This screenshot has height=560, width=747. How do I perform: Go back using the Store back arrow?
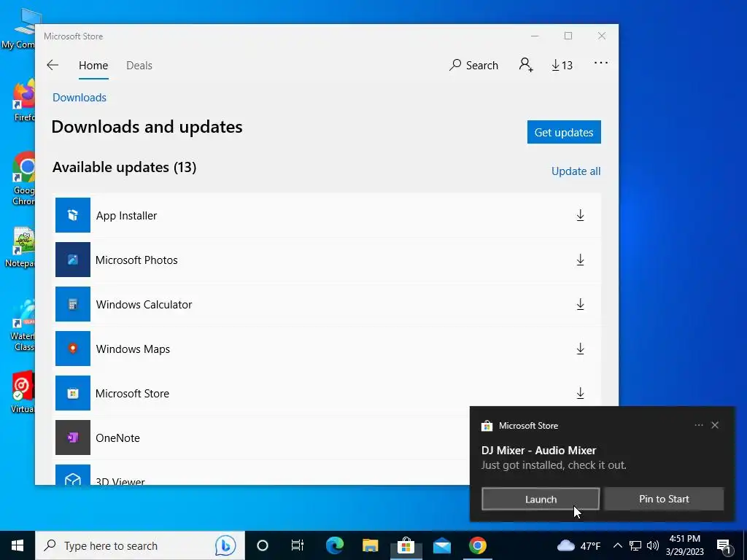click(x=53, y=65)
